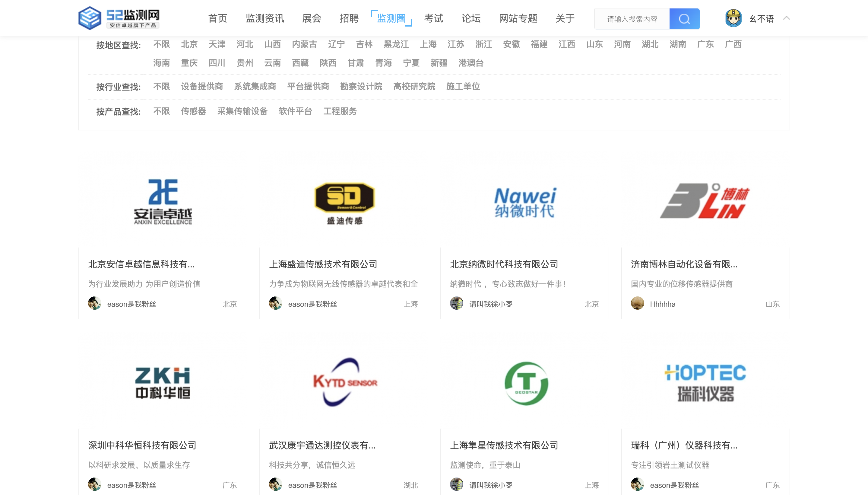The height and width of the screenshot is (495, 868).
Task: Open 北京安信卓越信息科技有... company title
Action: click(141, 264)
